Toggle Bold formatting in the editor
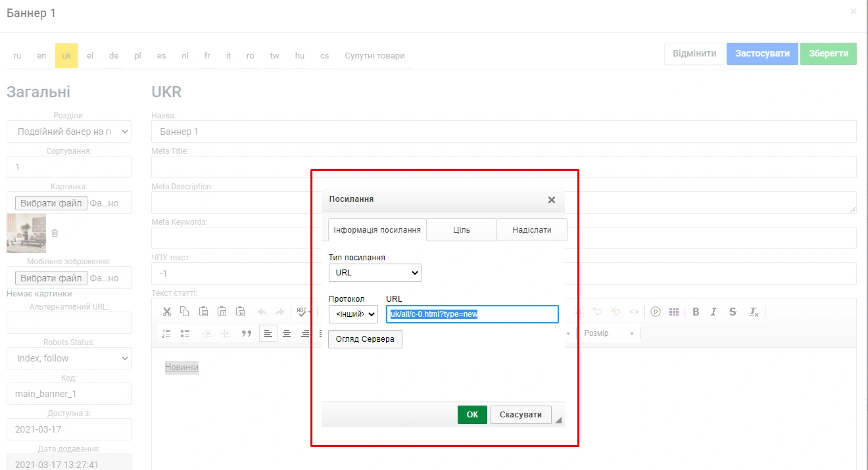This screenshot has height=470, width=868. click(x=696, y=312)
